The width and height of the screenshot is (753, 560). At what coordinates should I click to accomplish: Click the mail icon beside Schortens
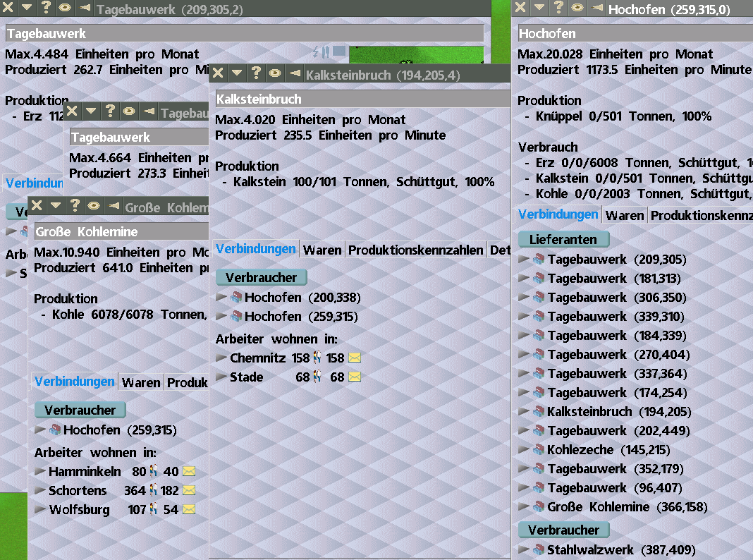coord(188,491)
